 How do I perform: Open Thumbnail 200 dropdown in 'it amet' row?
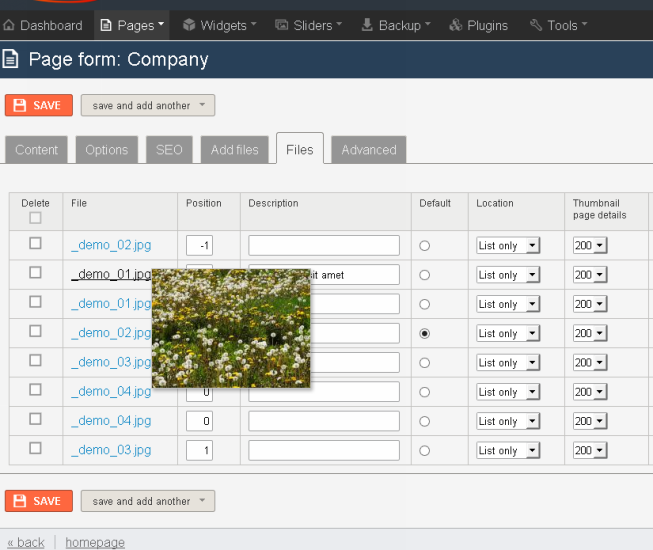590,275
